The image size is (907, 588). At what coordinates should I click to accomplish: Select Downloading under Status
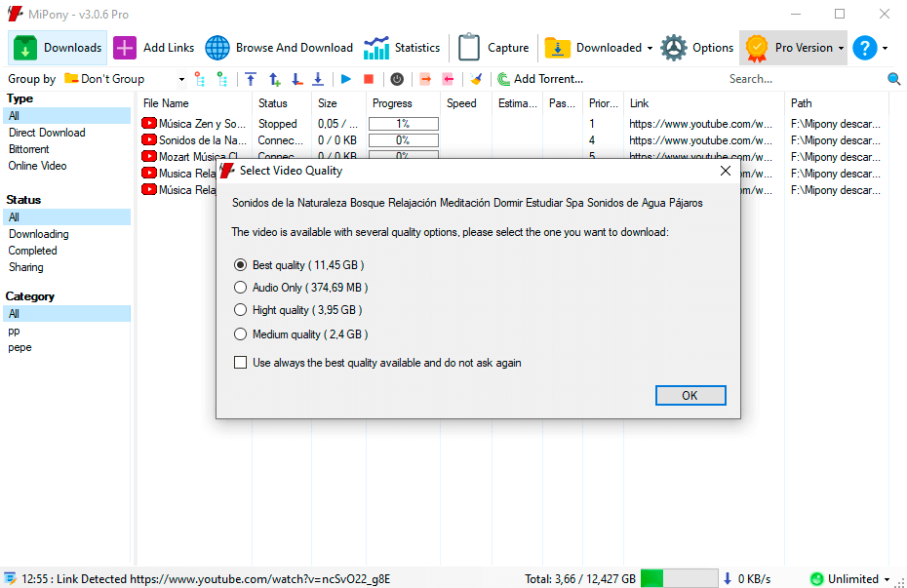pos(39,234)
